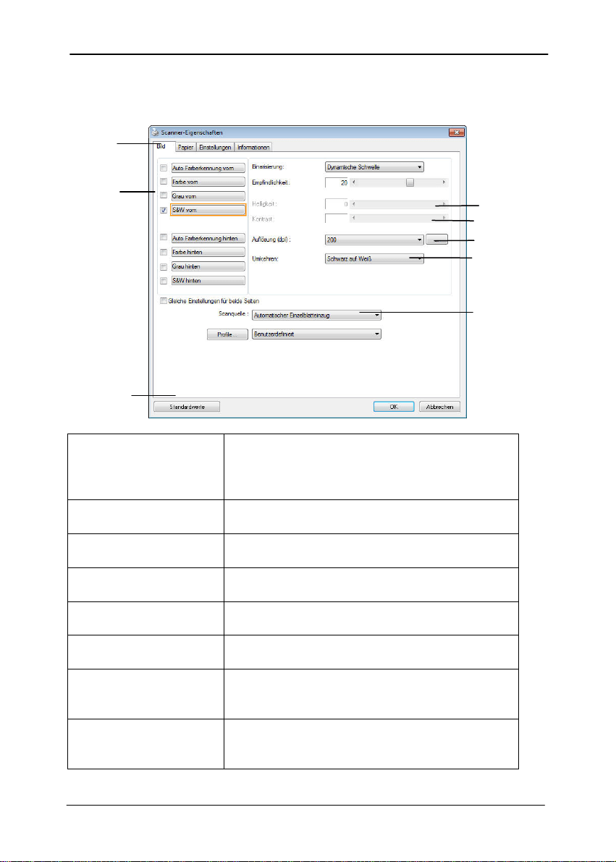Switch to the Bild tab

click(162, 147)
